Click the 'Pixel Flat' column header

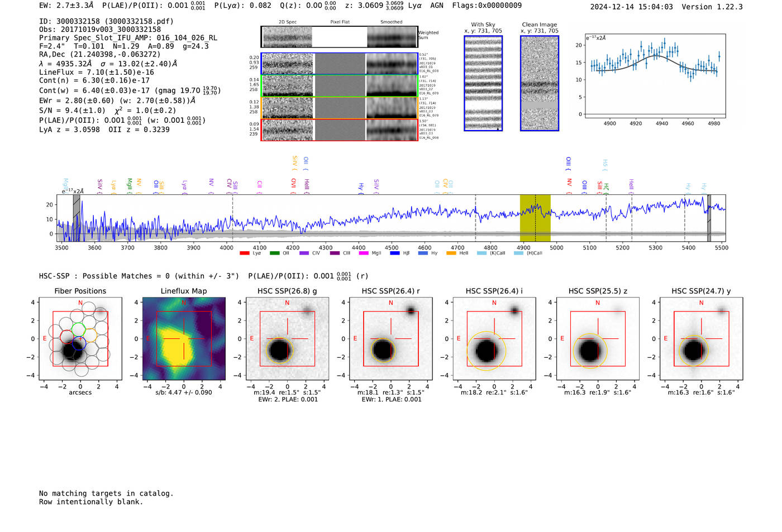click(x=340, y=22)
